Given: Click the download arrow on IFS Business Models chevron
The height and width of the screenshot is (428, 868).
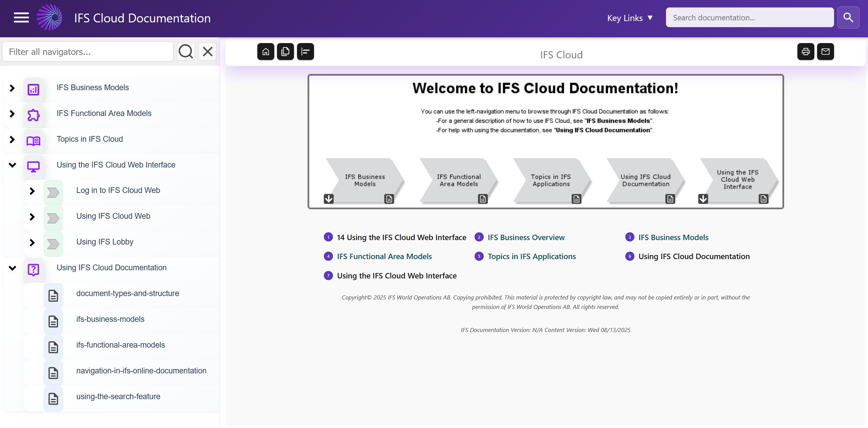Looking at the screenshot, I should 328,199.
